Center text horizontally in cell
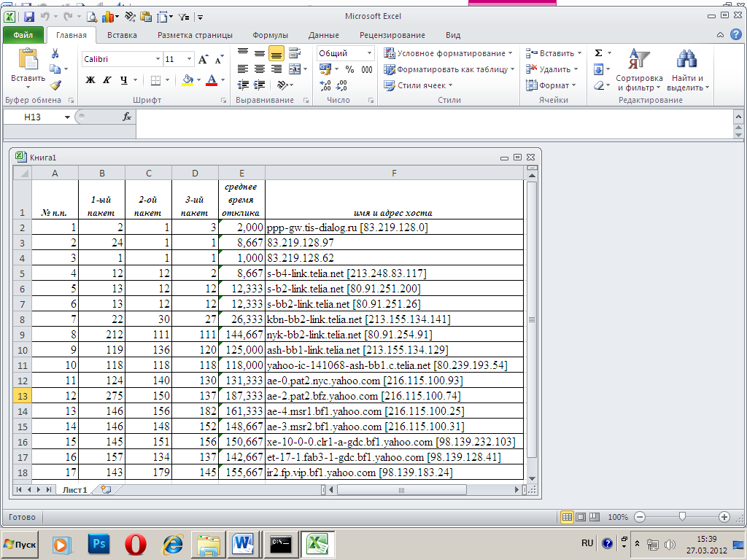 260,69
